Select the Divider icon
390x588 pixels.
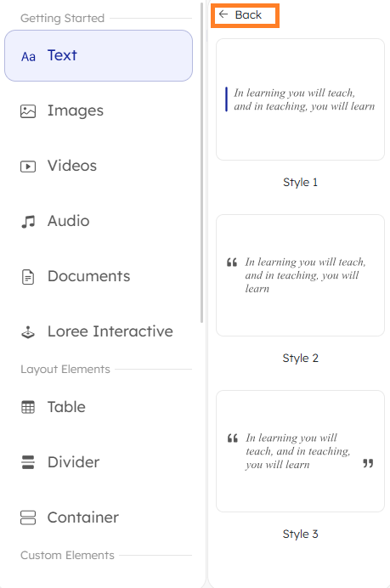(28, 462)
